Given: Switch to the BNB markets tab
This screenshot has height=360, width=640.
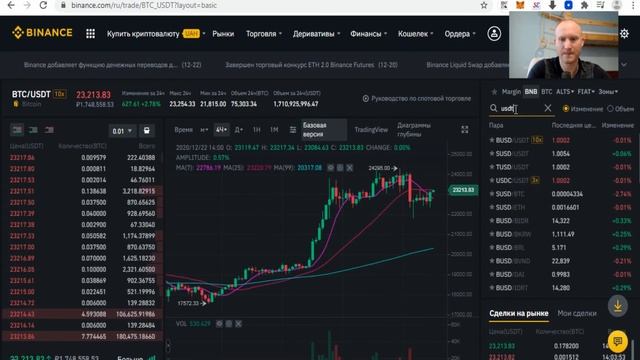Looking at the screenshot, I should (x=531, y=92).
